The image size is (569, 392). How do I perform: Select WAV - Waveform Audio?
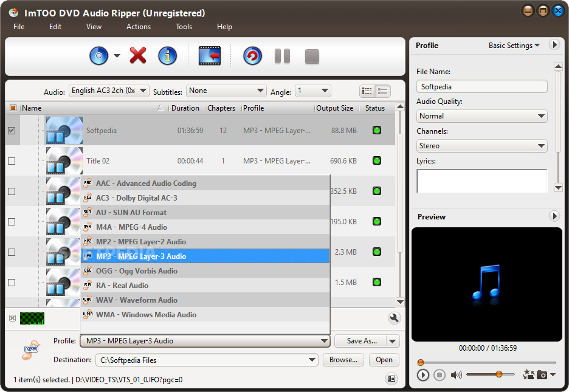point(205,300)
